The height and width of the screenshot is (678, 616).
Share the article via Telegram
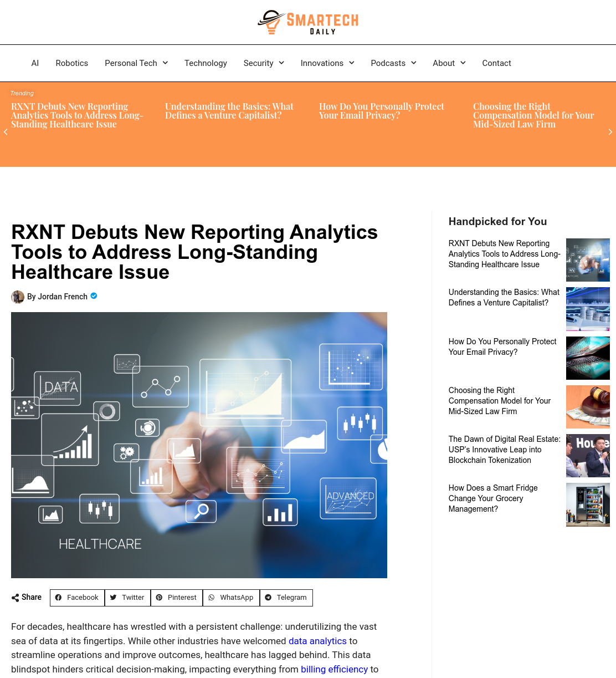click(286, 598)
